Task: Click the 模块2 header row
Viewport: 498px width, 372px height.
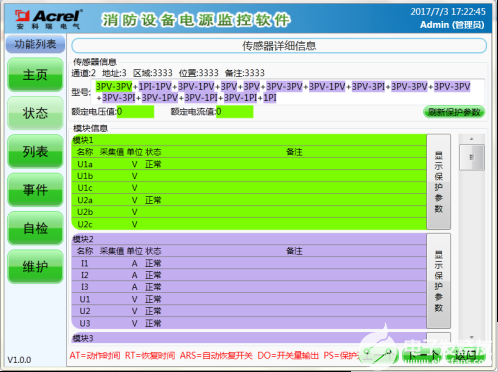Action: pyautogui.click(x=249, y=239)
